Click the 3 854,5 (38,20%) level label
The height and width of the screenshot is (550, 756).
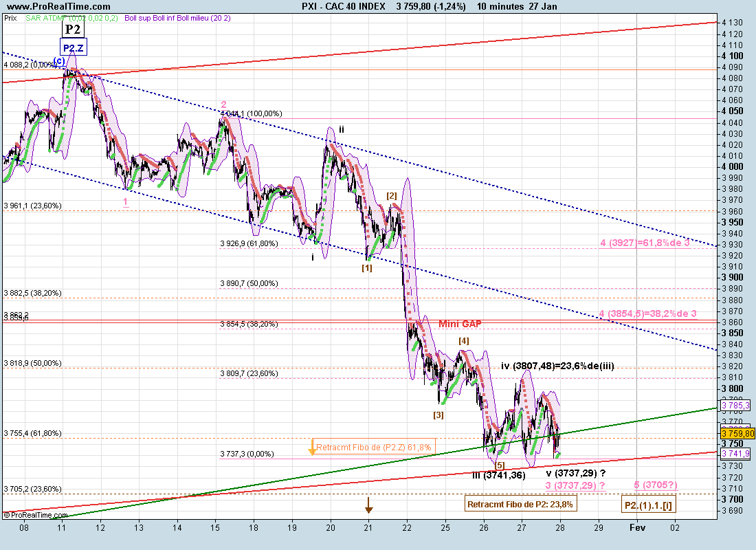pos(249,324)
